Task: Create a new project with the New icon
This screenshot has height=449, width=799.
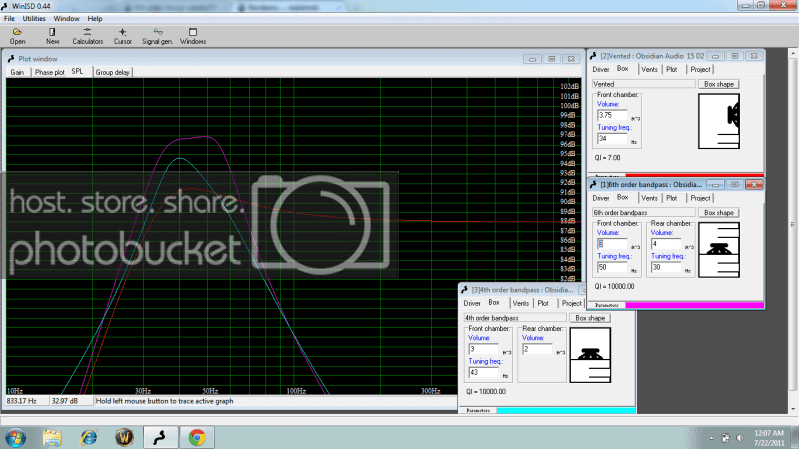Action: [52, 36]
